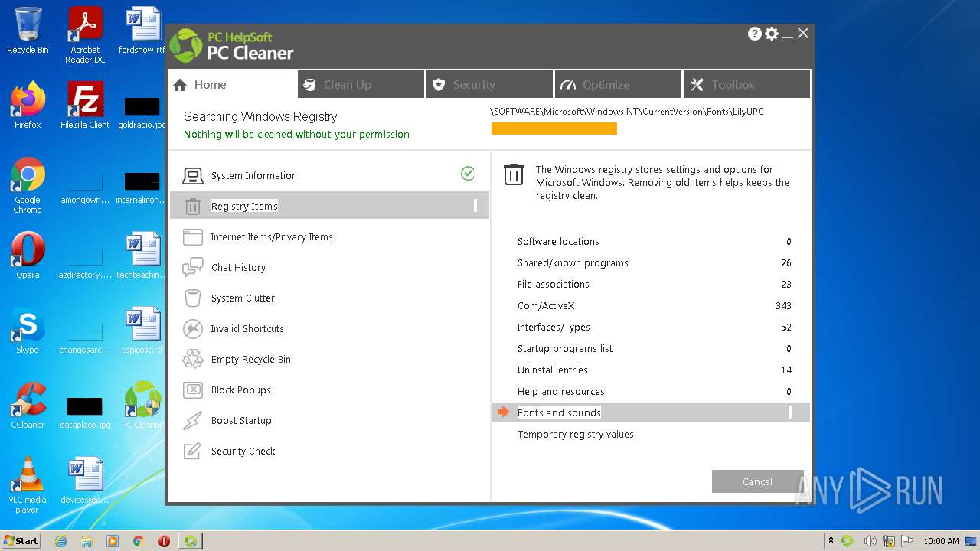Select the topicest.rtf desktop document
This screenshot has height=551, width=980.
click(142, 331)
